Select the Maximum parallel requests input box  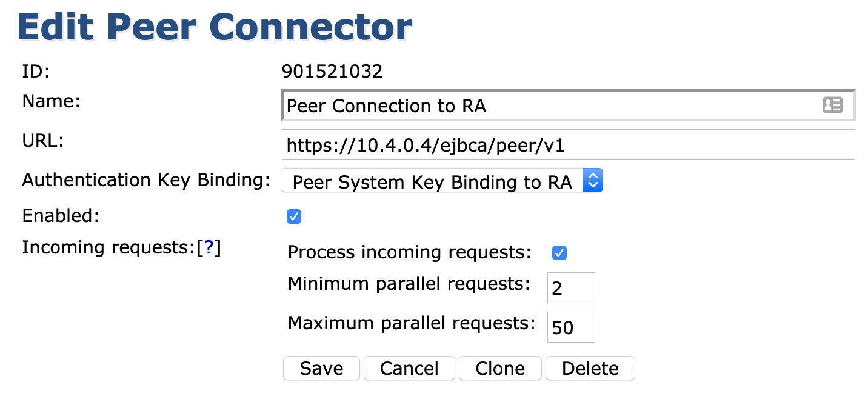570,327
